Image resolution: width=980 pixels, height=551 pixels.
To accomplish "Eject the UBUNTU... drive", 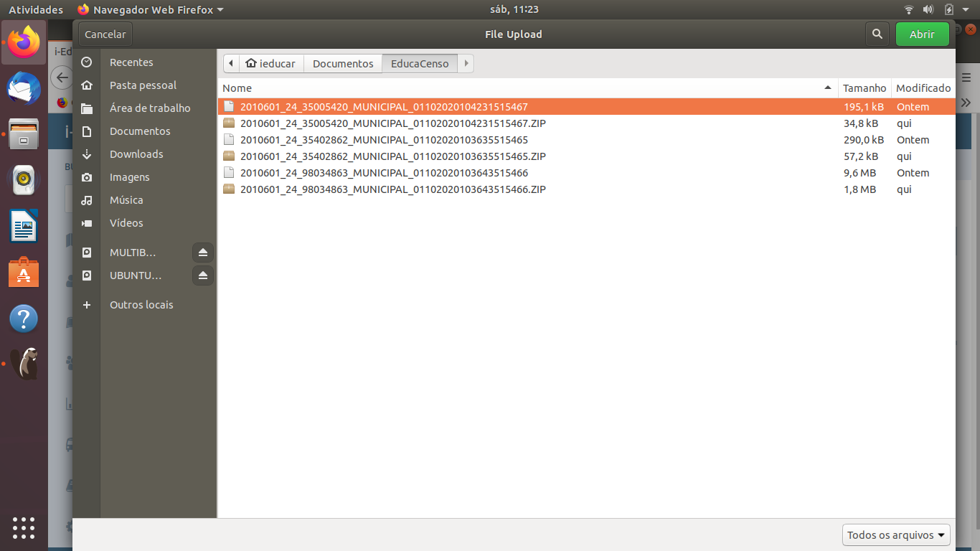I will [203, 275].
